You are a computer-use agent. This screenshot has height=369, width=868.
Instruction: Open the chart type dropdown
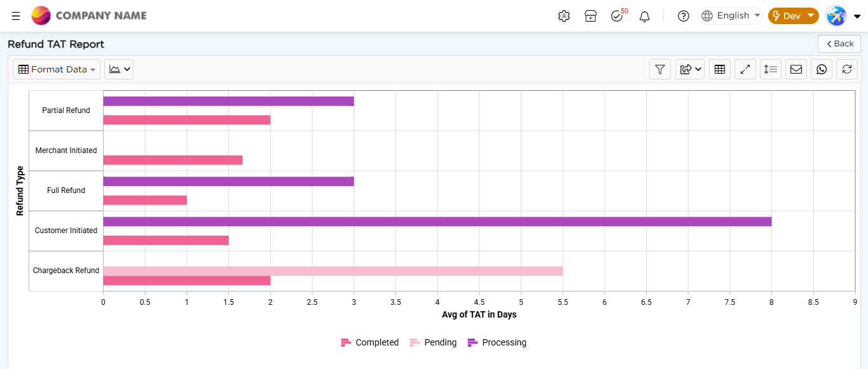click(x=119, y=69)
